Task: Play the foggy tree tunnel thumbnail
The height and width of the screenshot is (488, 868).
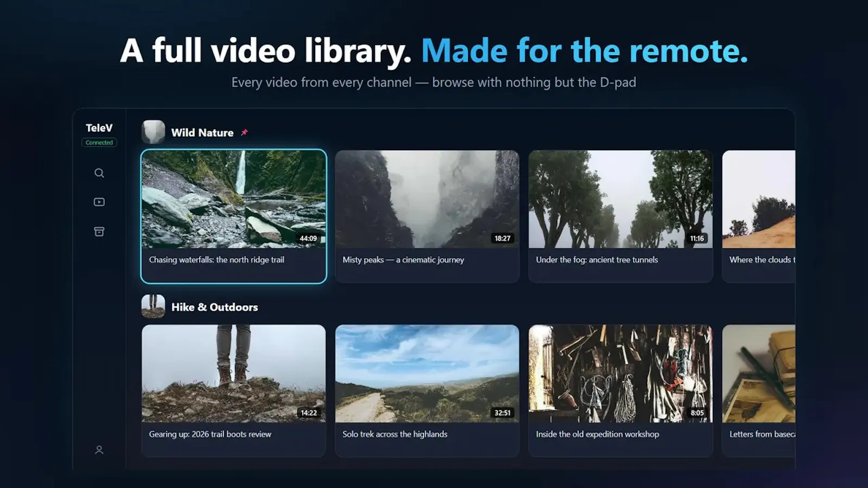Action: tap(621, 199)
